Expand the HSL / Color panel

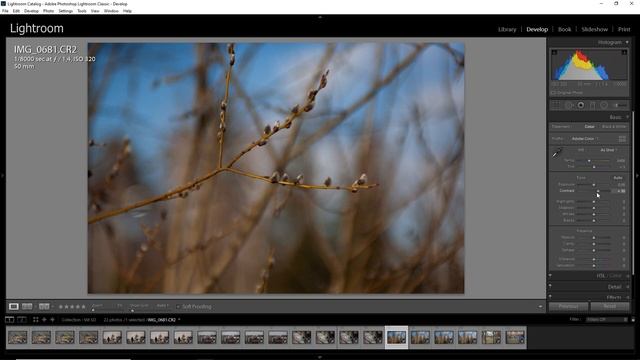628,276
